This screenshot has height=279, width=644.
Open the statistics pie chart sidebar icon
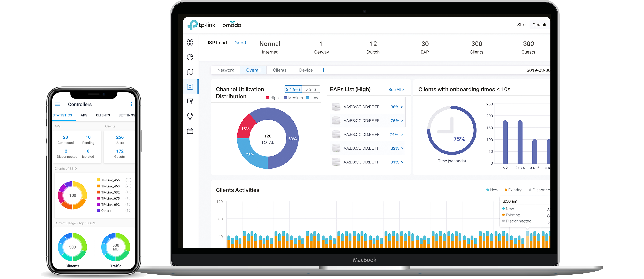pyautogui.click(x=190, y=57)
